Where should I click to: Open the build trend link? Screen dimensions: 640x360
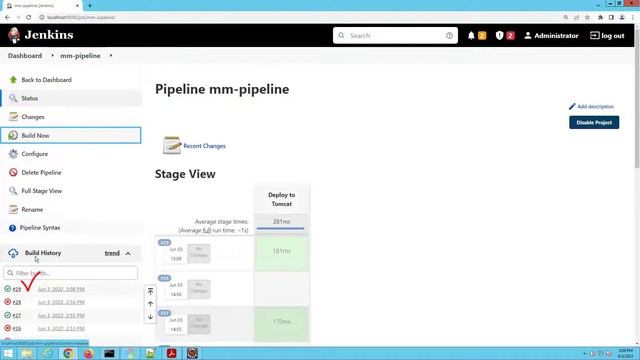(112, 253)
